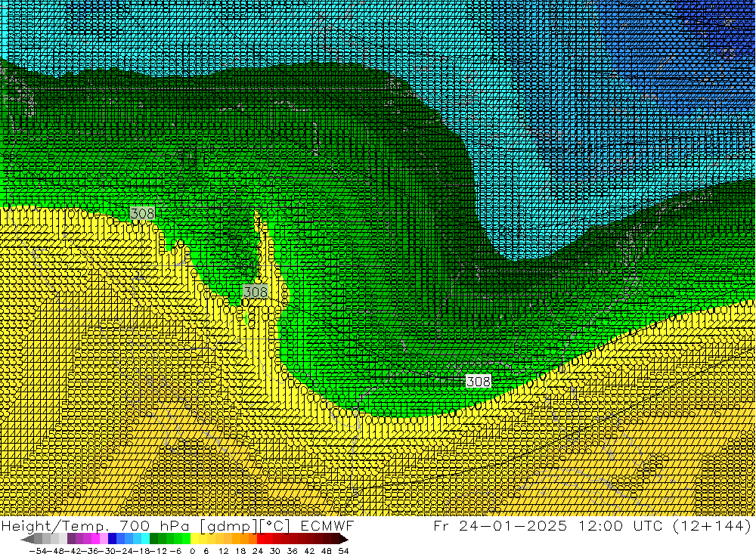Click the 'Fr' weekday abbreviation

(442, 525)
